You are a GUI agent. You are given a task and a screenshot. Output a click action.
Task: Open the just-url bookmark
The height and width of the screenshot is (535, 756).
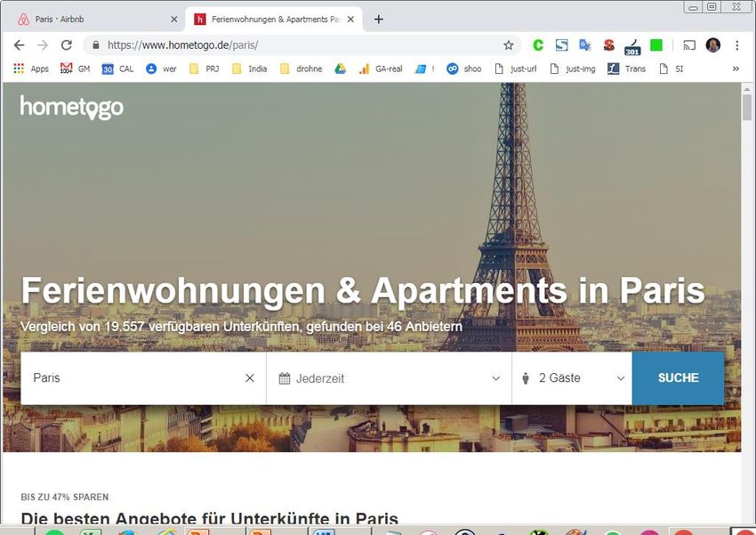tap(515, 69)
